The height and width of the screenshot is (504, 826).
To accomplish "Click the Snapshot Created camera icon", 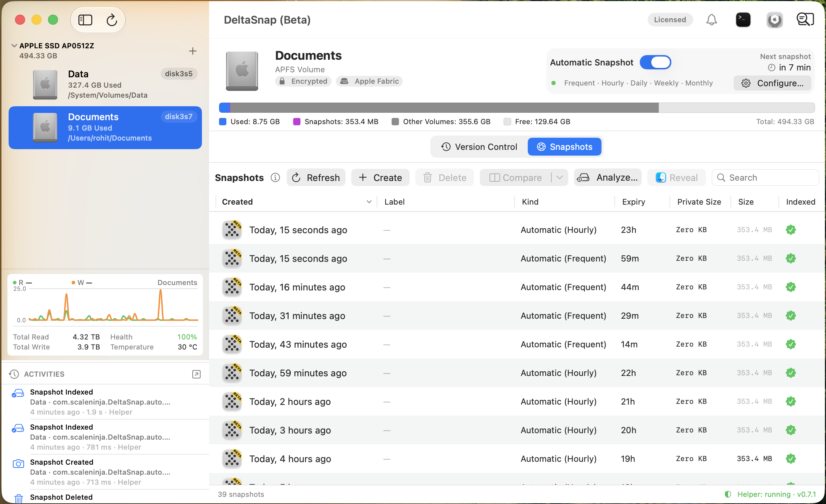I will 18,464.
